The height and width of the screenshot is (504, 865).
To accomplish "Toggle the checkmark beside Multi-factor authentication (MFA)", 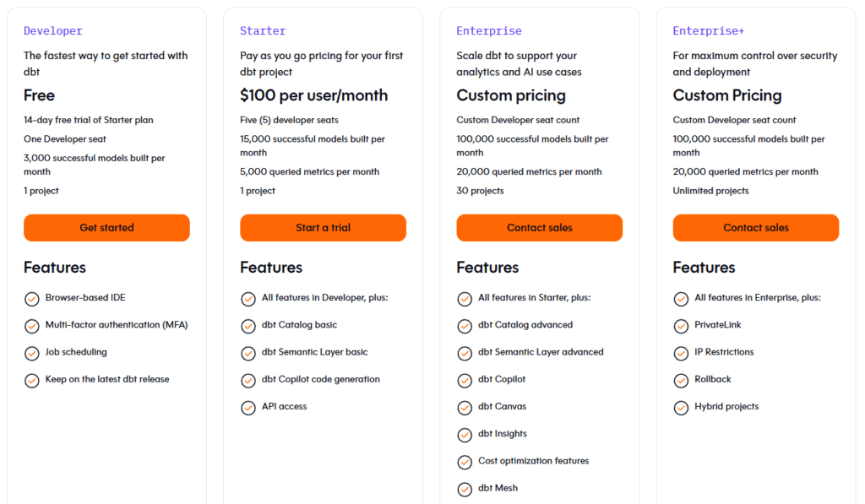I will 32,326.
